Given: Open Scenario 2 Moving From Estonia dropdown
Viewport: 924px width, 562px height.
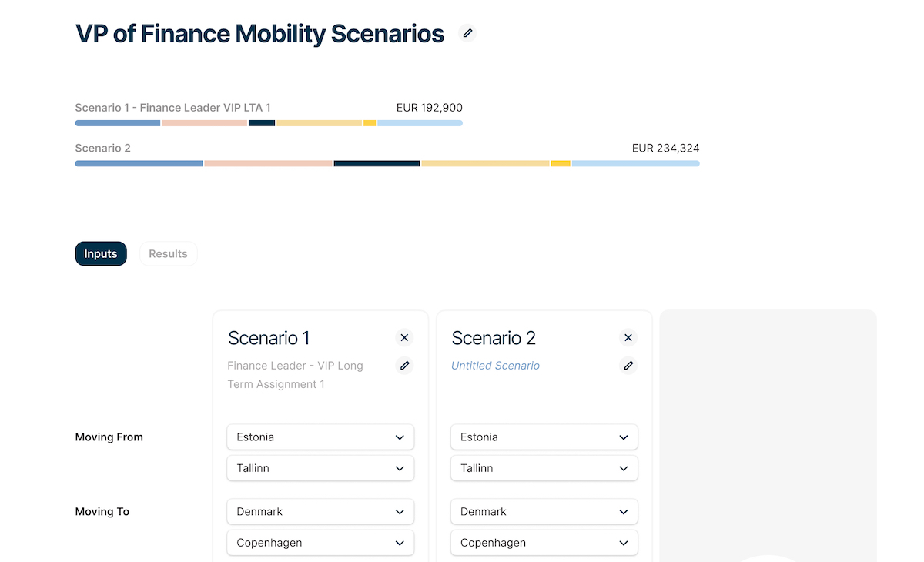Looking at the screenshot, I should coord(544,437).
